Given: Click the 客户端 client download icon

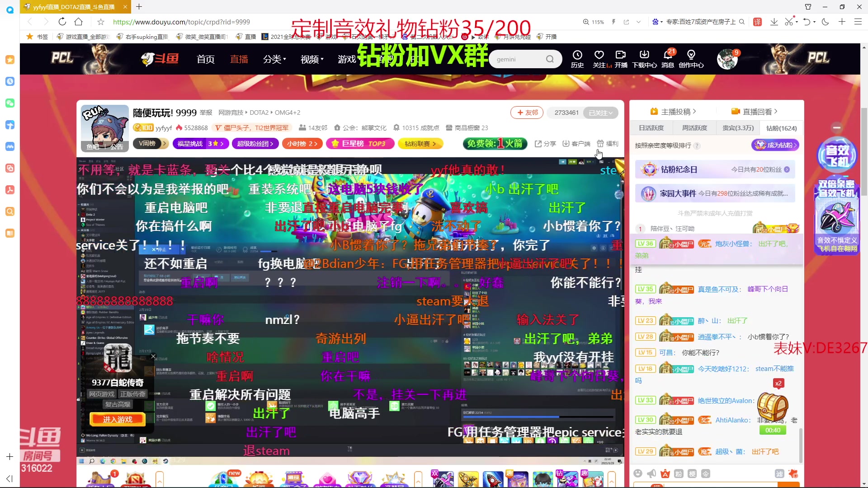Looking at the screenshot, I should click(576, 144).
